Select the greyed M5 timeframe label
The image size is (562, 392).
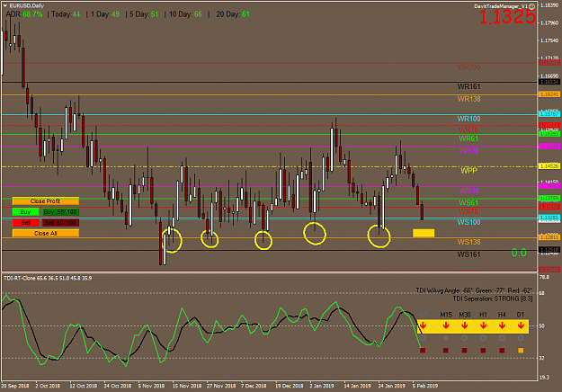(x=423, y=315)
